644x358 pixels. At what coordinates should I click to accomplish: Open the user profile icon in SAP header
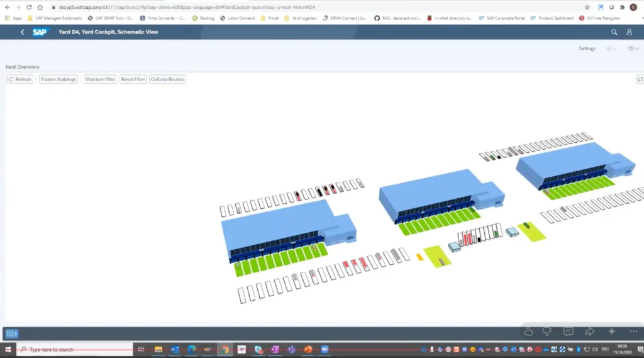(629, 32)
